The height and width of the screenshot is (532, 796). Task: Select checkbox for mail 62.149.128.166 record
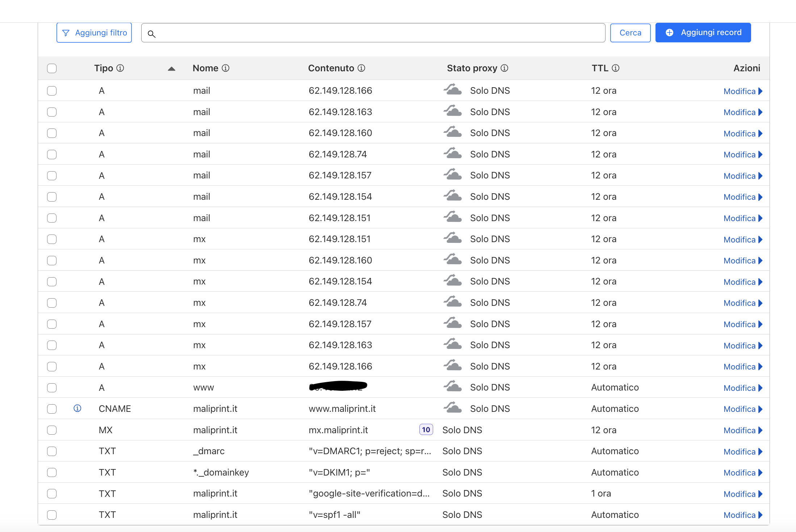click(x=52, y=91)
